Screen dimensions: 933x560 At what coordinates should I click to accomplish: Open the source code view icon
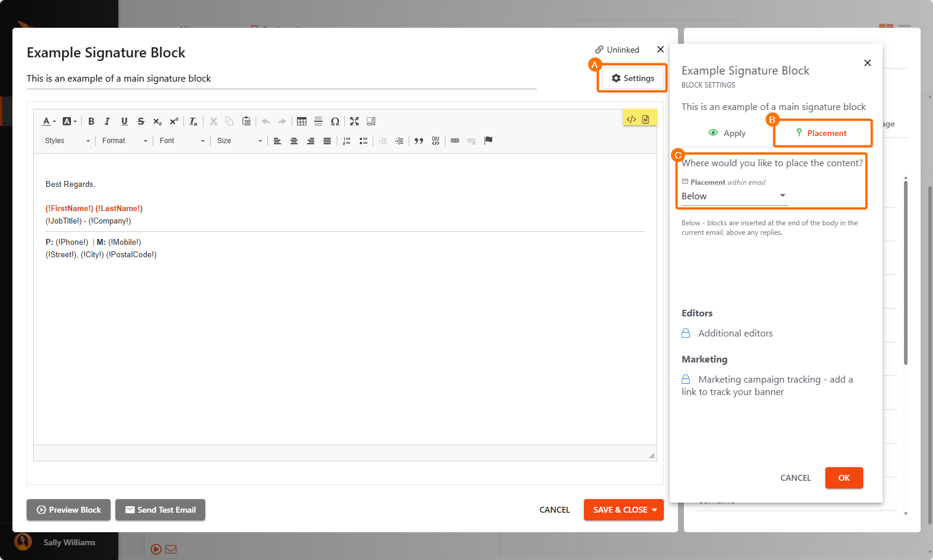(631, 119)
